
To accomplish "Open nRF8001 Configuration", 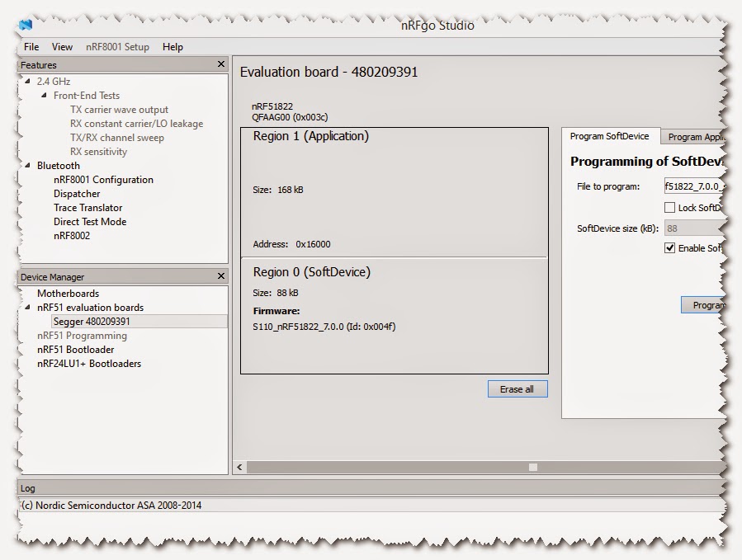I will (x=104, y=180).
